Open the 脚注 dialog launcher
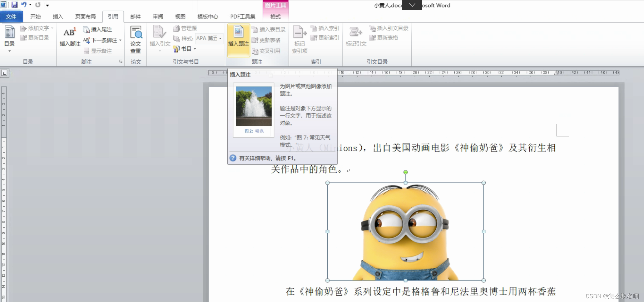 [121, 62]
